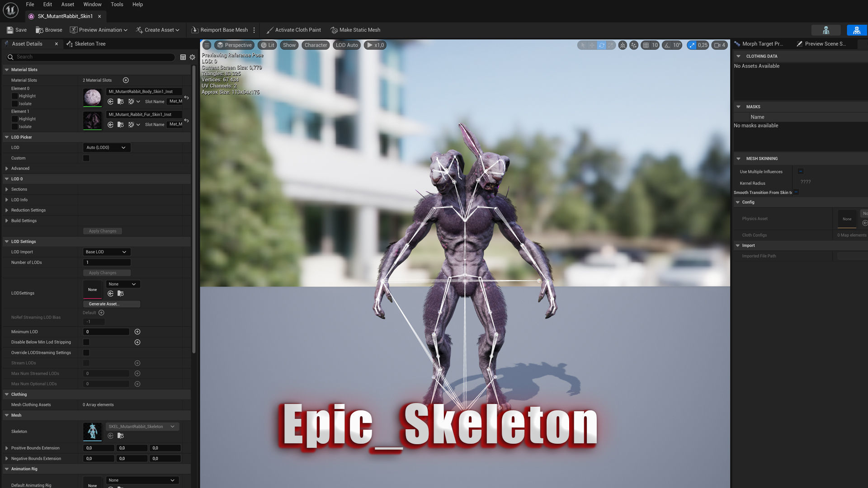868x488 pixels.
Task: Switch to Skeleton Tree tab
Action: point(86,44)
